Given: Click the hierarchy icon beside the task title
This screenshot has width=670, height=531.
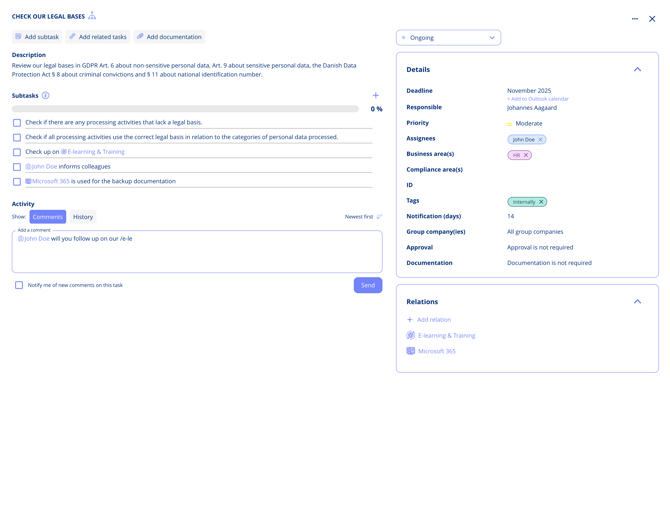Looking at the screenshot, I should pyautogui.click(x=92, y=16).
